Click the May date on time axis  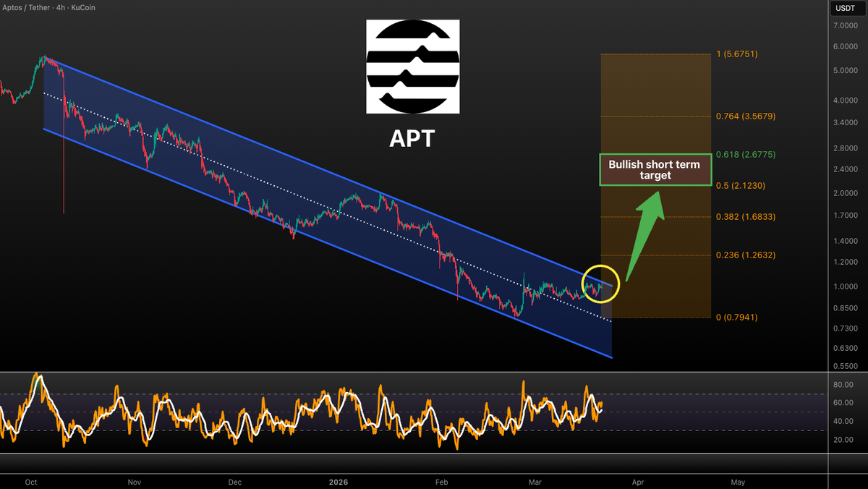[737, 482]
